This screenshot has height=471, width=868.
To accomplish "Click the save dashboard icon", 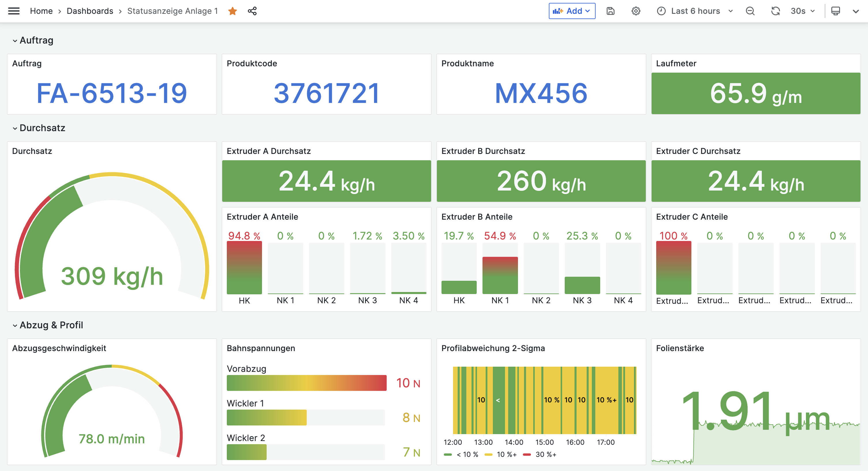I will pyautogui.click(x=610, y=11).
